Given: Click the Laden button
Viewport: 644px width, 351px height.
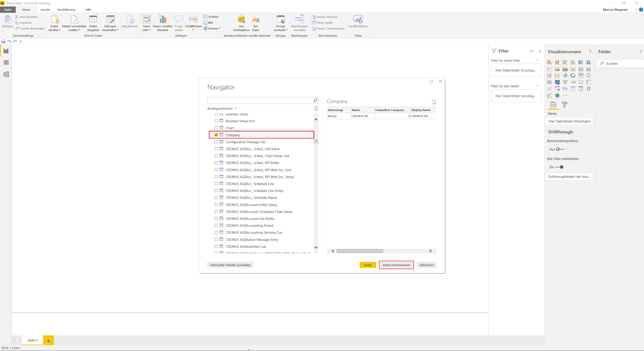Looking at the screenshot, I should (x=368, y=265).
